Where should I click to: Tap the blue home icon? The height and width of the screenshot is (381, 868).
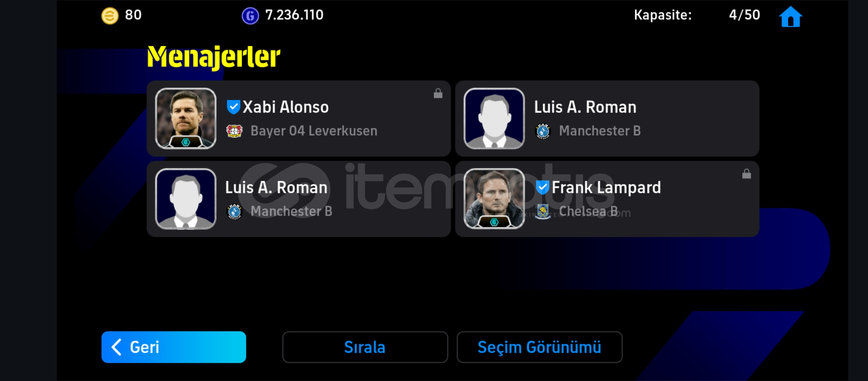[x=790, y=16]
